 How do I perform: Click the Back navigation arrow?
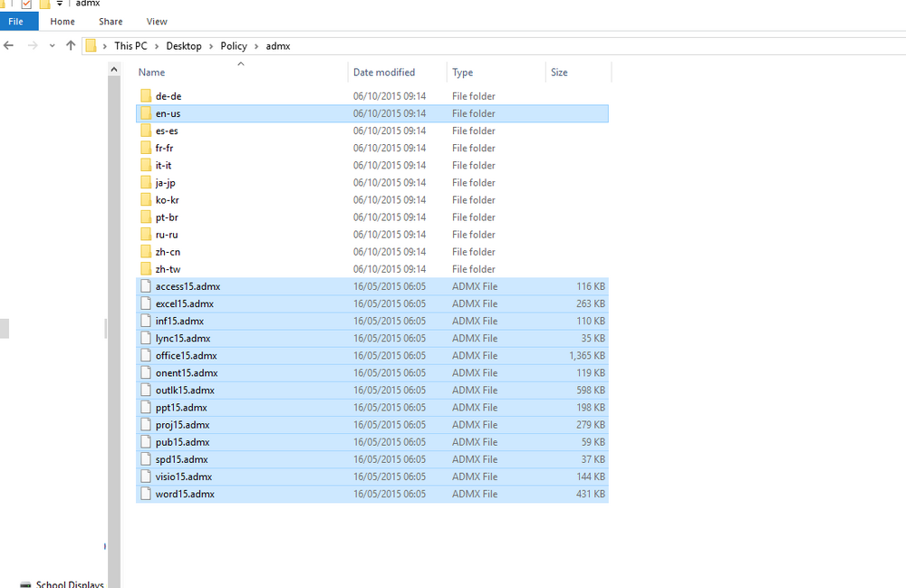point(9,45)
